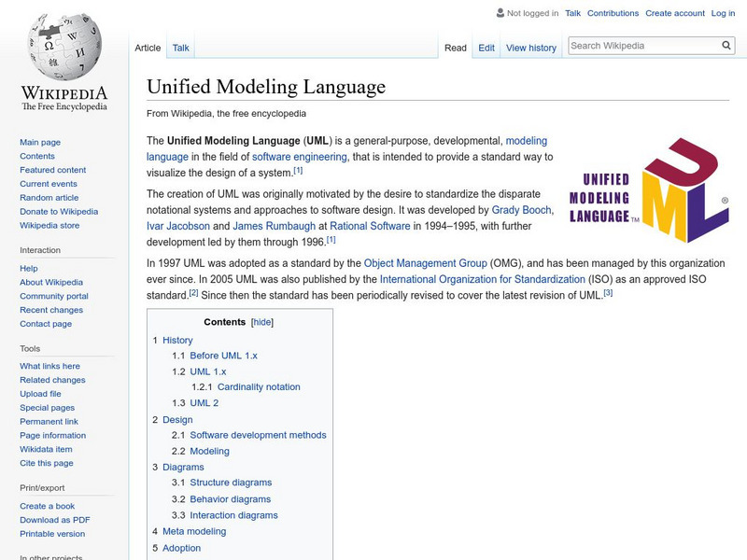Image resolution: width=747 pixels, height=560 pixels.
Task: Jump to Cardinality notation section
Action: [259, 387]
